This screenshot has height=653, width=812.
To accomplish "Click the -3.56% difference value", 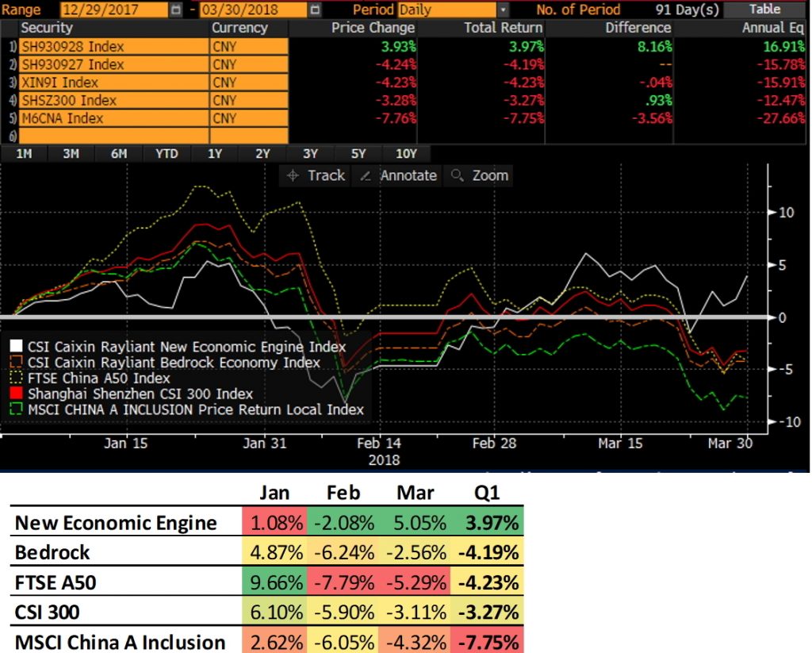I will point(652,118).
